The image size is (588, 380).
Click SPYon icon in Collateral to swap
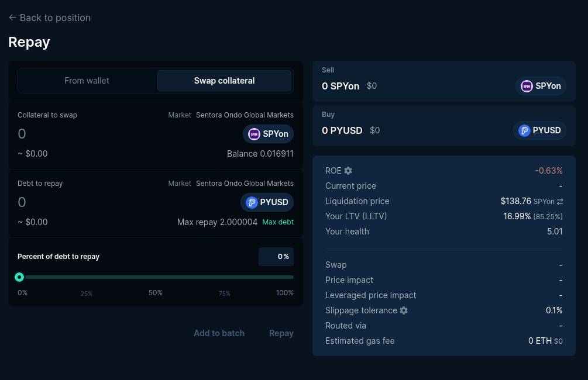[x=254, y=134]
